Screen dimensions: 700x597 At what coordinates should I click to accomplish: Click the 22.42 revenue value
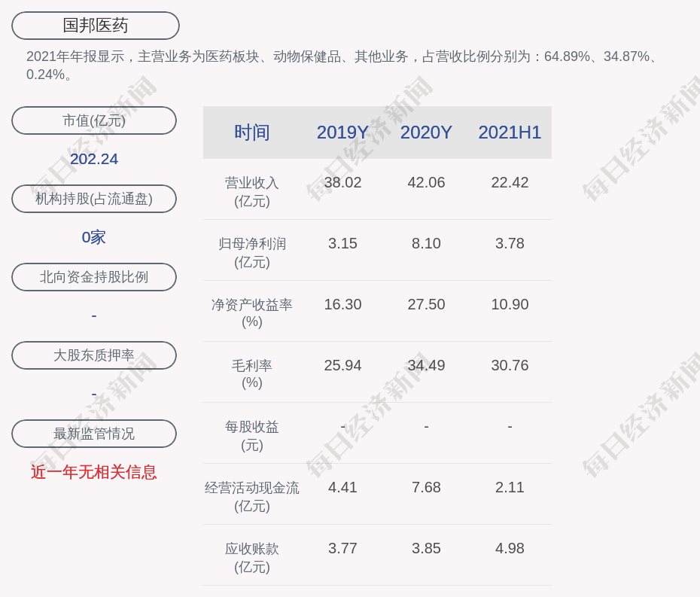tap(510, 183)
